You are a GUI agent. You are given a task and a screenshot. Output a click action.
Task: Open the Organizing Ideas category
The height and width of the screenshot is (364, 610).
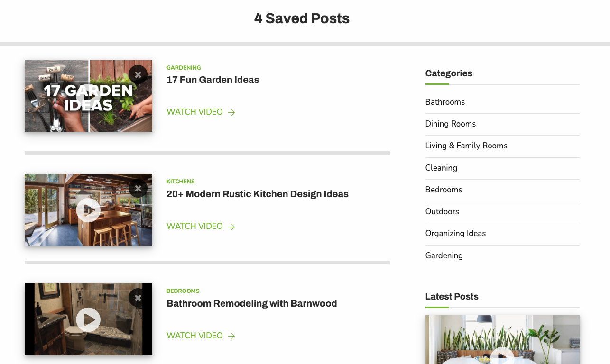pyautogui.click(x=455, y=233)
